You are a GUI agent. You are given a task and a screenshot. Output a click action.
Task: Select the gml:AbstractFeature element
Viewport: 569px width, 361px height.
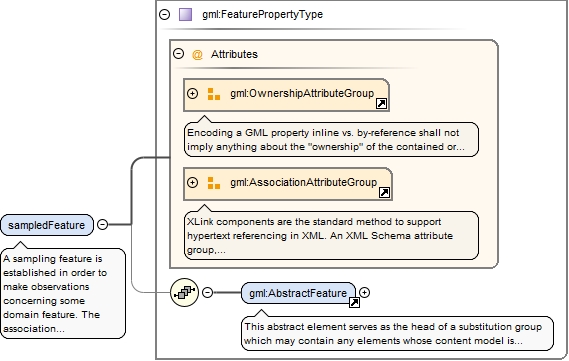point(298,293)
